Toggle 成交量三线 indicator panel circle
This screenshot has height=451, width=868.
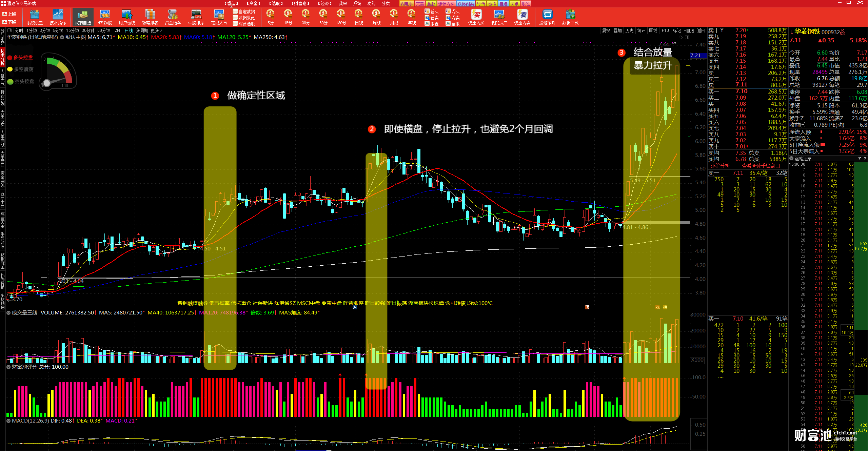tap(8, 313)
